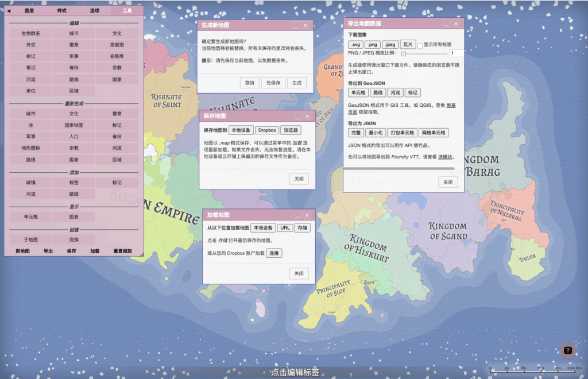Screen dimensions: 588x379
Task: Minimize the 导出地图数据 dialog
Action: pyautogui.click(x=446, y=24)
